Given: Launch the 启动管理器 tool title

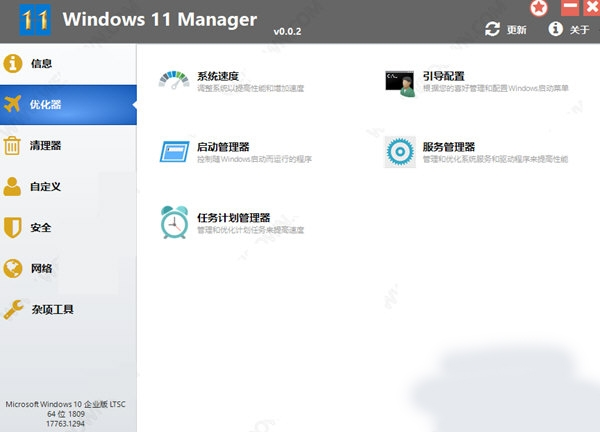Looking at the screenshot, I should 223,147.
